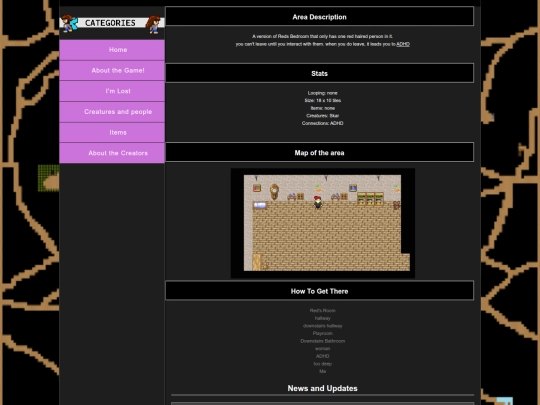
Task: Open the Items category
Action: pos(112,133)
